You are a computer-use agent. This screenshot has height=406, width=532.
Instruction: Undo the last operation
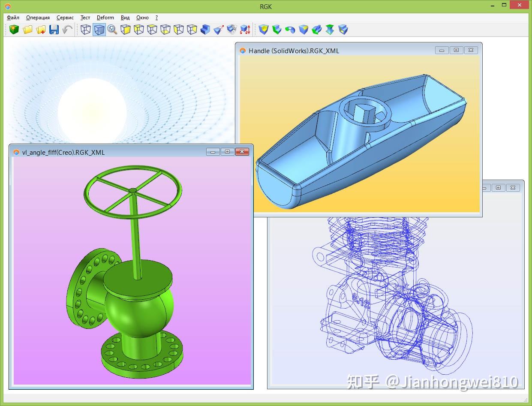[66, 29]
